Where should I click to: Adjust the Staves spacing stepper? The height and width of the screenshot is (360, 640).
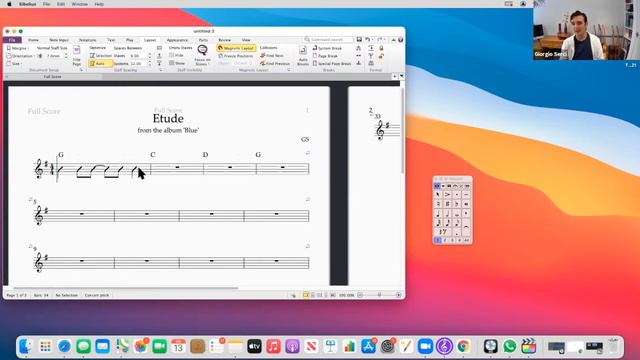149,56
